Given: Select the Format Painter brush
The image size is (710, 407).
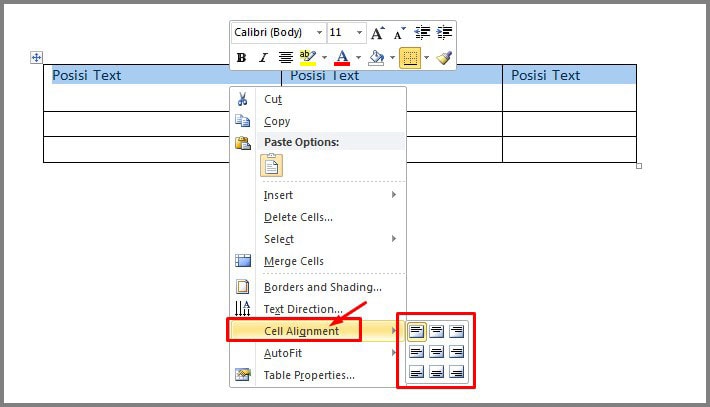Looking at the screenshot, I should point(444,58).
